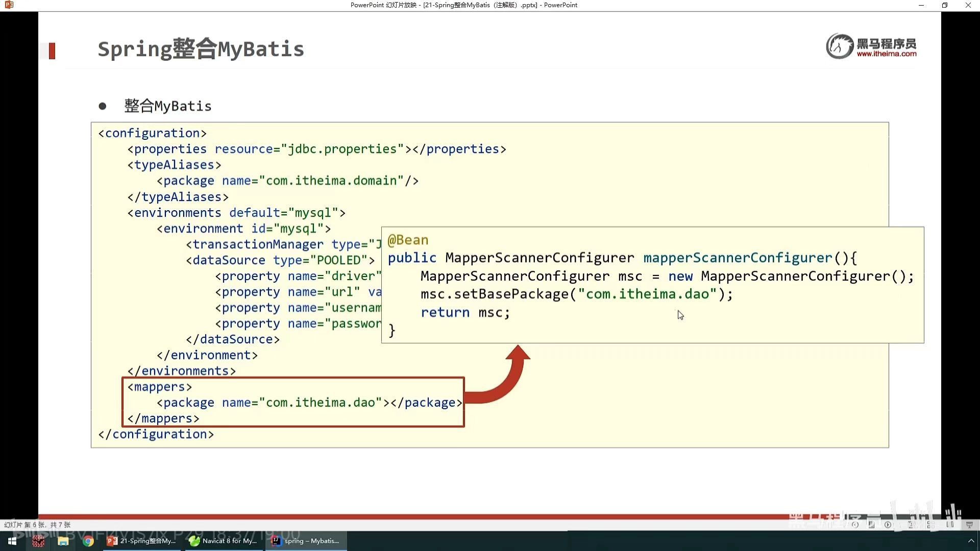
Task: Click the red firewall app taskbar icon
Action: [x=38, y=541]
